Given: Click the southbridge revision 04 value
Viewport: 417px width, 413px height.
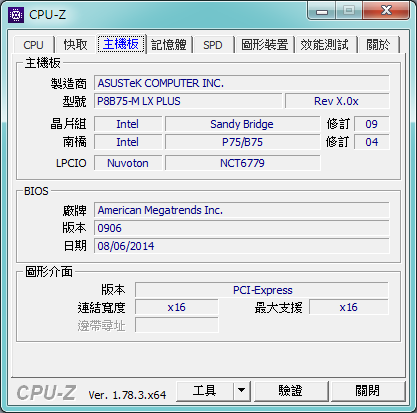Looking at the screenshot, I should [x=371, y=142].
